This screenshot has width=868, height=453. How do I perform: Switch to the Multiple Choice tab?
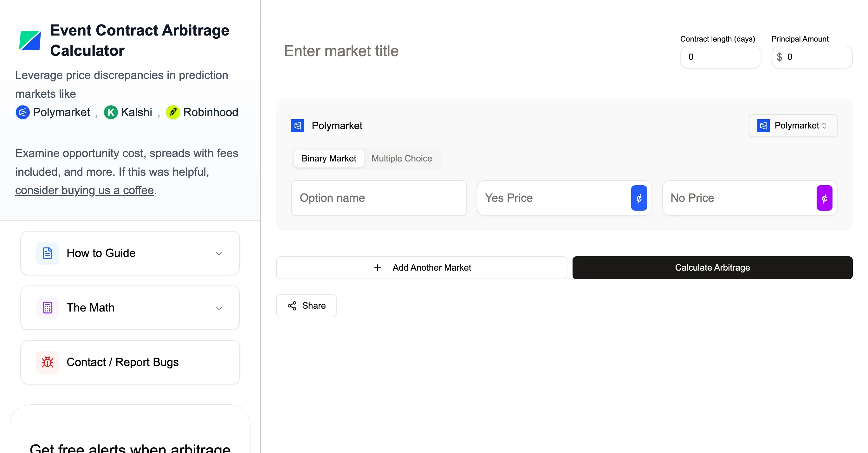[402, 158]
